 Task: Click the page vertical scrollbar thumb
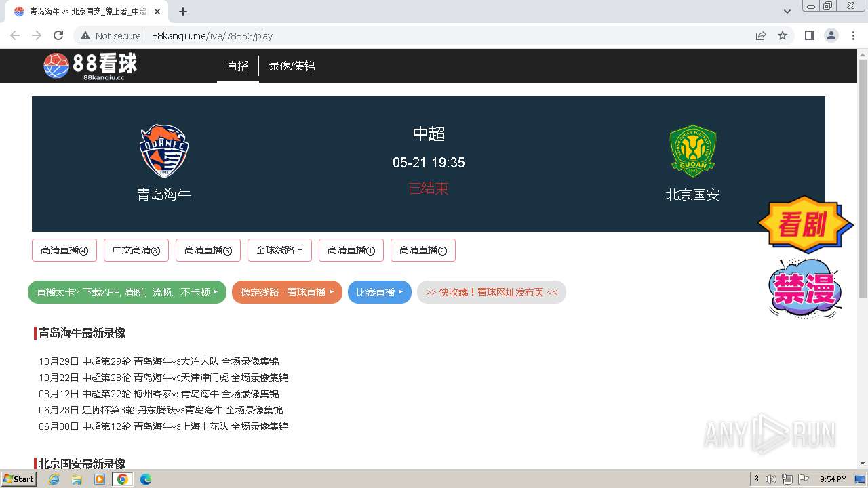pyautogui.click(x=862, y=179)
